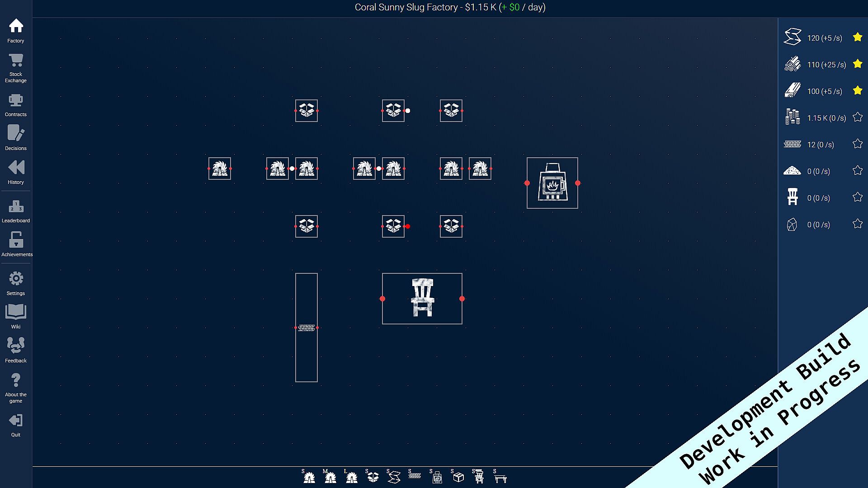Select the small furnace build tool
This screenshot has width=868, height=488.
(x=437, y=477)
